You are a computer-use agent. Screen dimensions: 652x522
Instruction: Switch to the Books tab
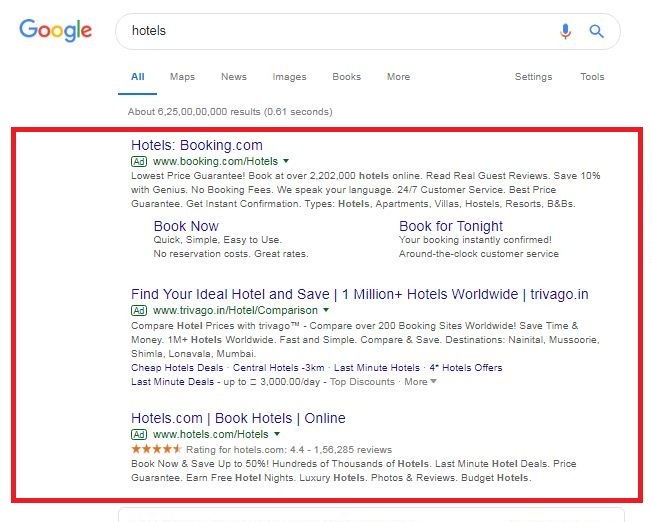coord(346,77)
